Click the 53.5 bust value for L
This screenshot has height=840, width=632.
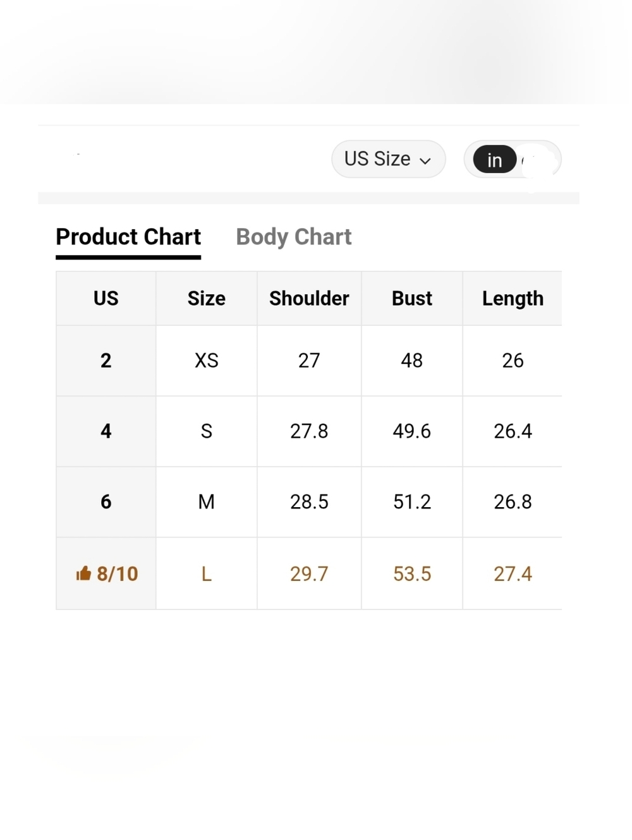point(412,573)
